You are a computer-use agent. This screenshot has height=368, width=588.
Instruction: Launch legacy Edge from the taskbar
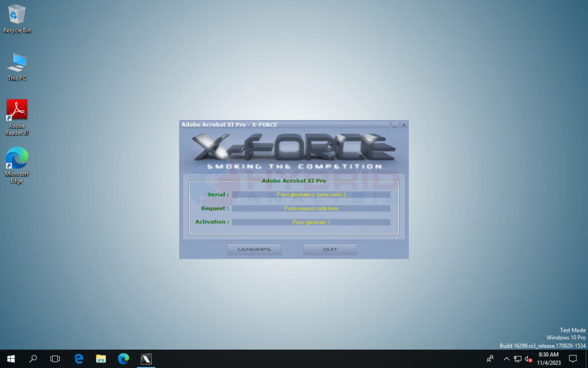point(78,359)
